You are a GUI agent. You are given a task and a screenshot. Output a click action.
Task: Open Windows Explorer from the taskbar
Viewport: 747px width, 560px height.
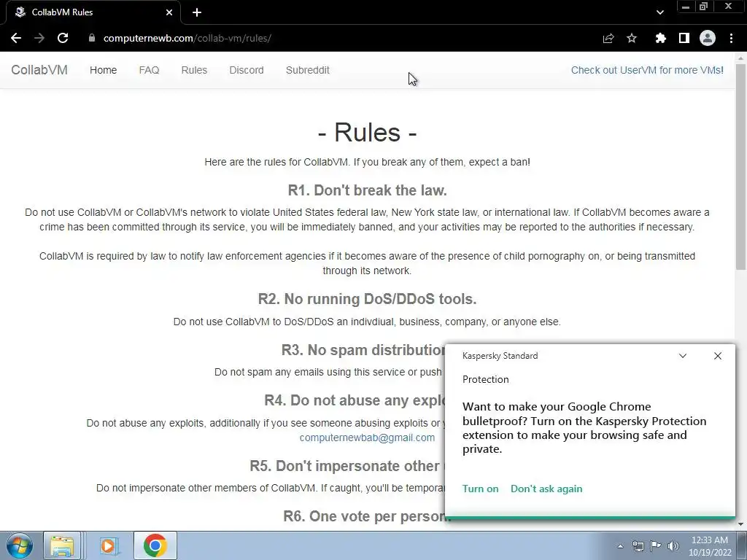pos(63,545)
